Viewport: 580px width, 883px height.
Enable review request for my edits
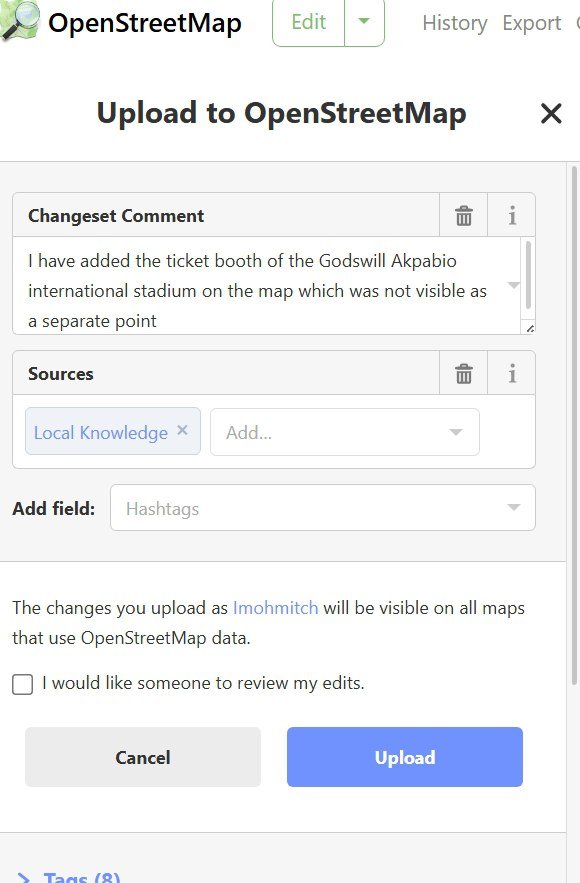pos(23,684)
